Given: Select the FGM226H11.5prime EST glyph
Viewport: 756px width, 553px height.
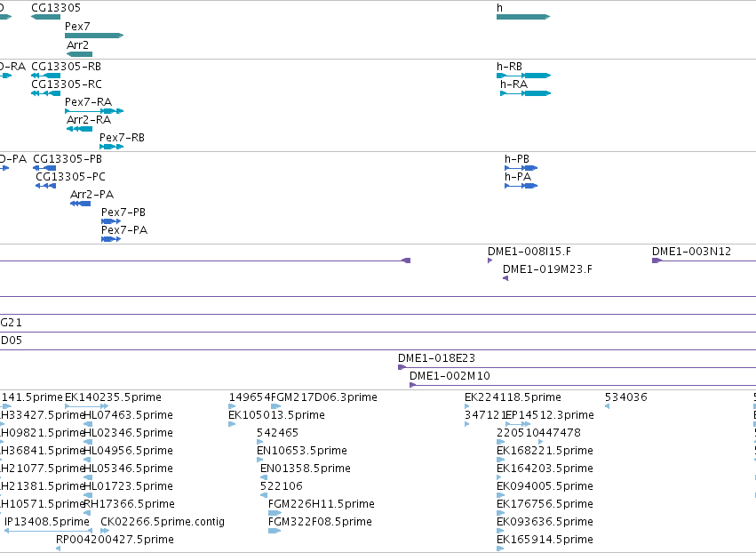Looking at the screenshot, I should click(275, 513).
